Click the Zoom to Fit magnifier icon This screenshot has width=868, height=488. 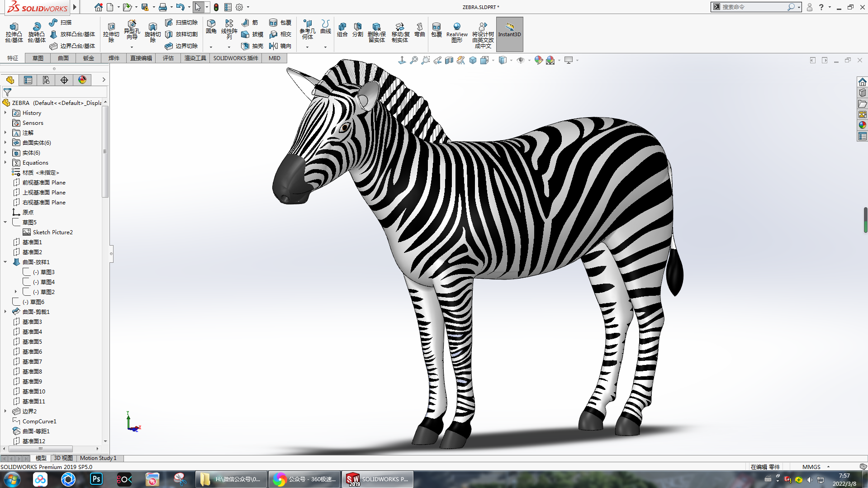click(414, 60)
